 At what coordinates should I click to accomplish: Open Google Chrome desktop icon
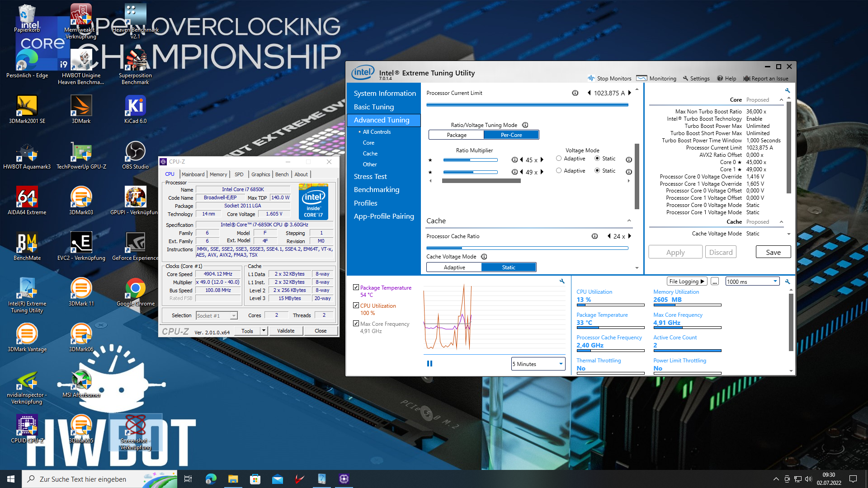tap(135, 291)
